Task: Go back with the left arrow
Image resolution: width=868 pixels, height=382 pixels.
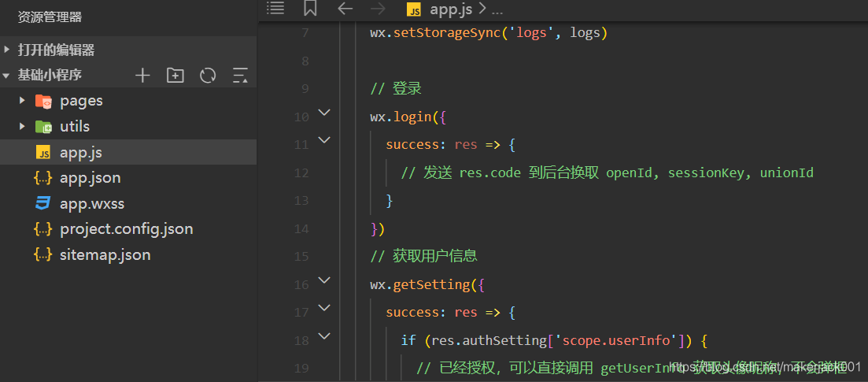Action: (345, 9)
